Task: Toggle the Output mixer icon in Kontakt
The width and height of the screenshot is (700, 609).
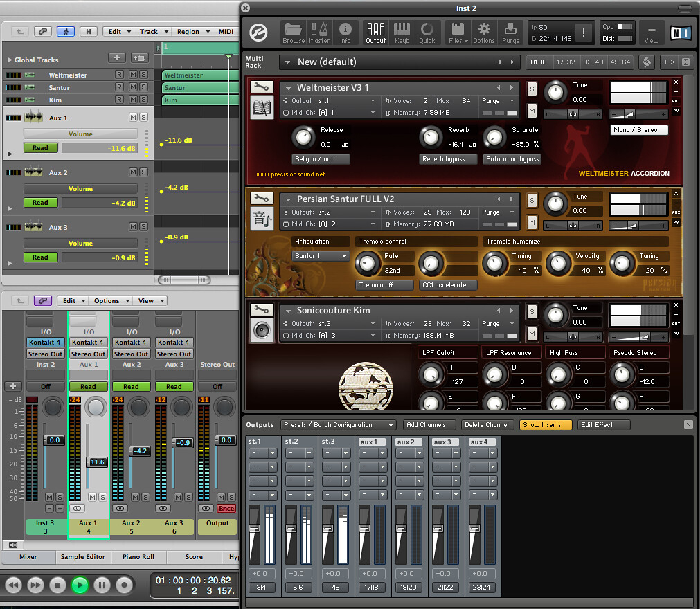Action: [376, 32]
